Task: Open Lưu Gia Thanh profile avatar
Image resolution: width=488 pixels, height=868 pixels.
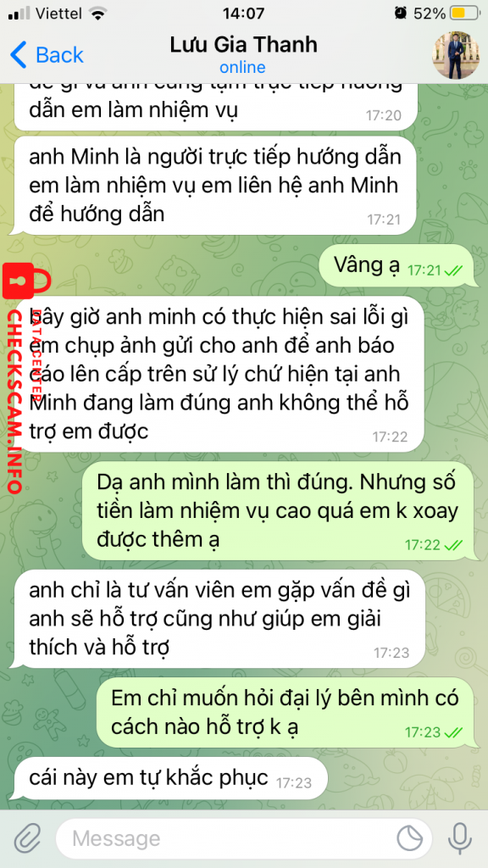Action: [x=456, y=55]
